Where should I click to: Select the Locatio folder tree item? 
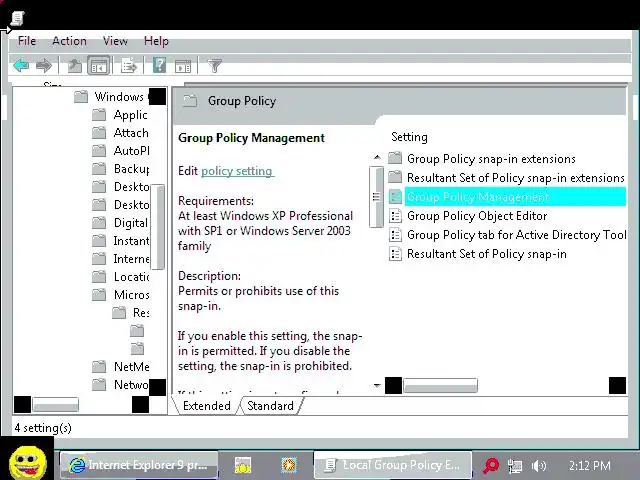(x=121, y=277)
